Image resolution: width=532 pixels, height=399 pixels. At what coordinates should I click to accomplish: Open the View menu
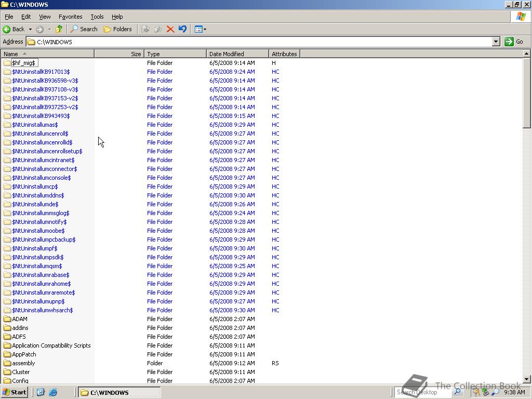point(45,17)
